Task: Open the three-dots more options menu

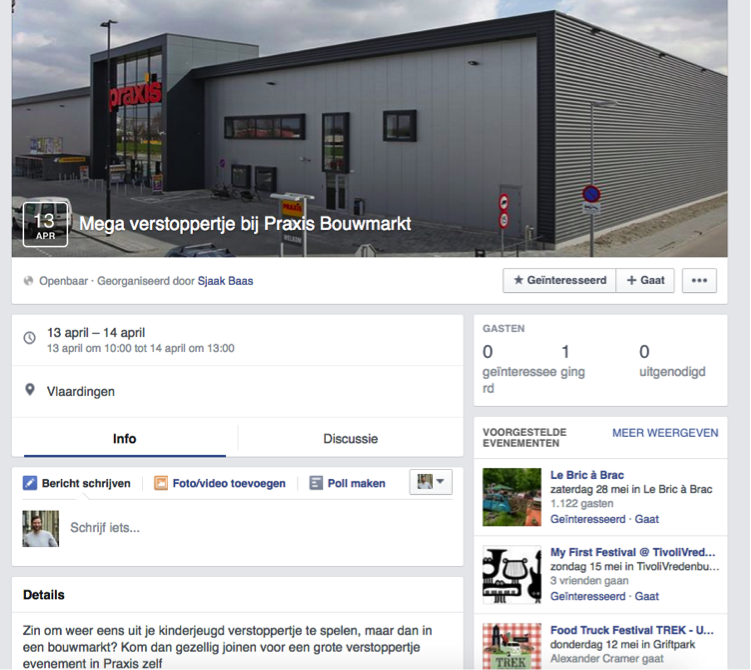Action: (699, 280)
